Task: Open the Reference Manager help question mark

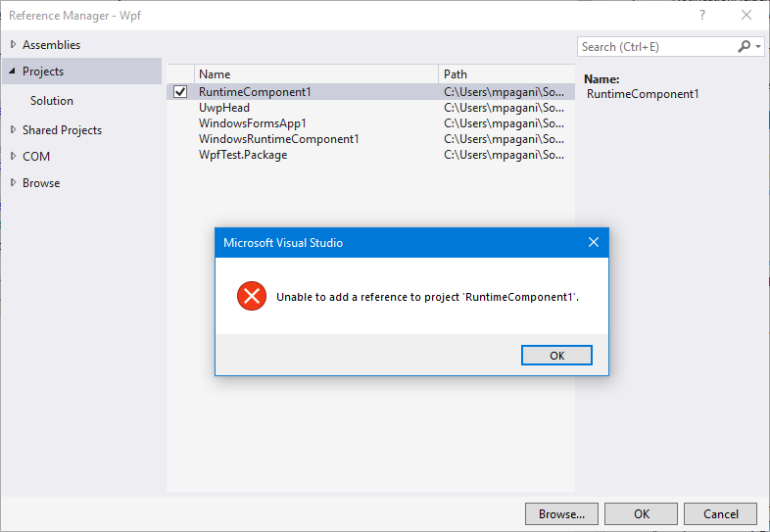Action: click(702, 16)
